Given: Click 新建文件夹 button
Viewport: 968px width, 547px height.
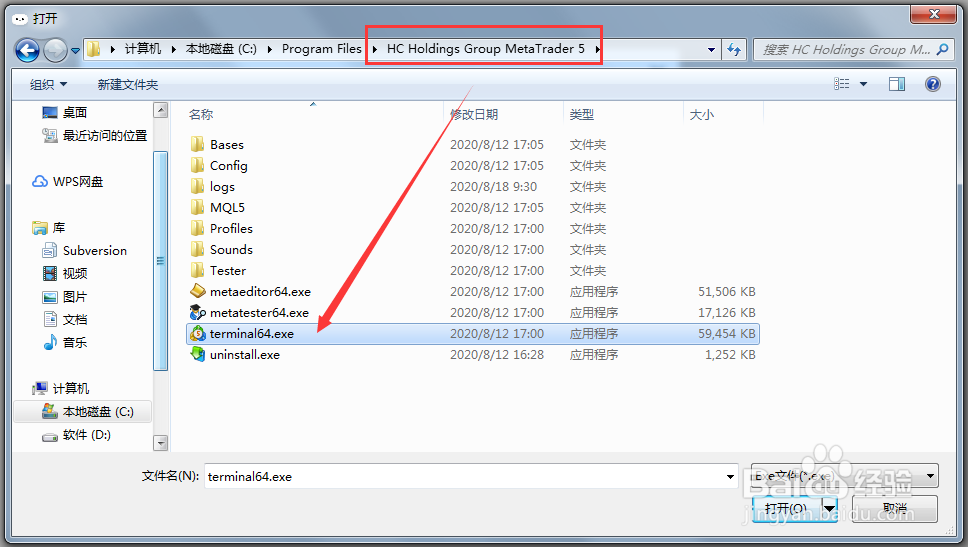Looking at the screenshot, I should [128, 85].
